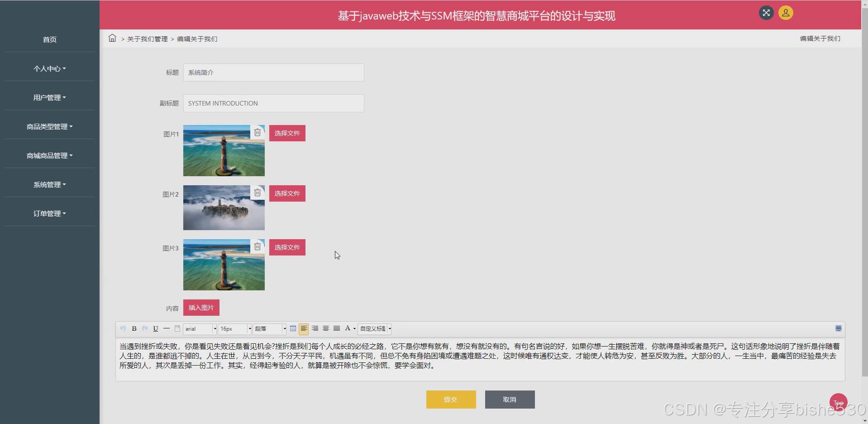Toggle bold formatting in the editor
Viewport: 868px width, 424px height.
pos(134,328)
